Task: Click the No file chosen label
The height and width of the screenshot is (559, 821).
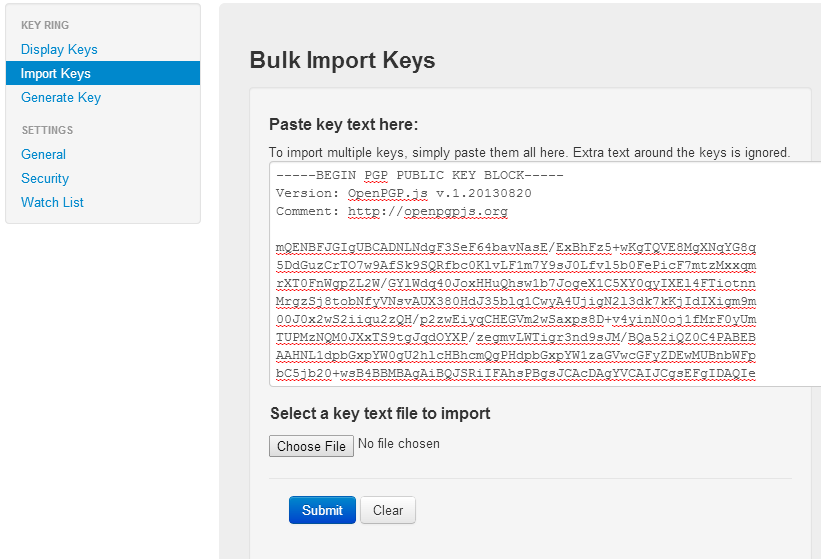Action: point(398,444)
